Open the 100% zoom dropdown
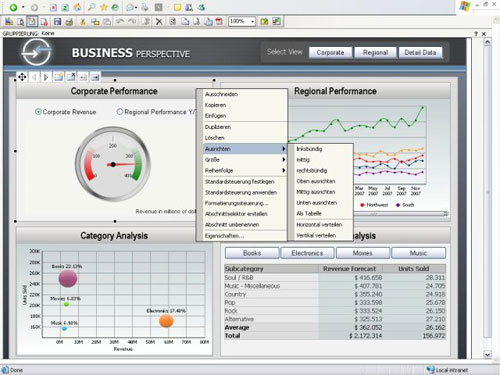500x375 pixels. coord(252,22)
